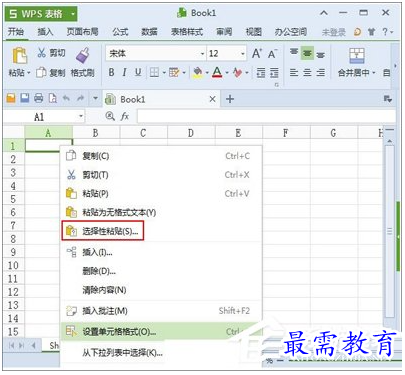The image size is (405, 375).
Task: Decrease font size with small A icon
Action: (272, 54)
